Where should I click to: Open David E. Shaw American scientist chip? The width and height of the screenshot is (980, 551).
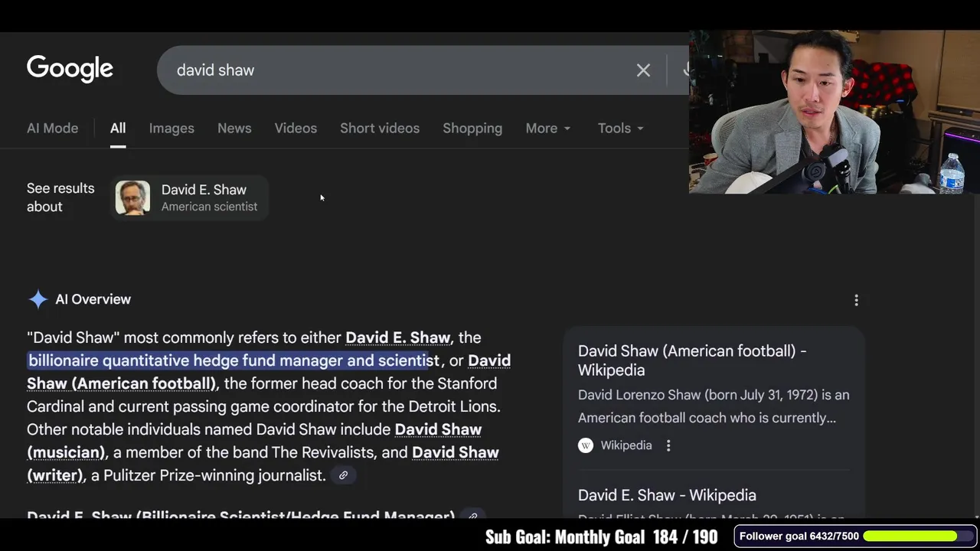[189, 197]
